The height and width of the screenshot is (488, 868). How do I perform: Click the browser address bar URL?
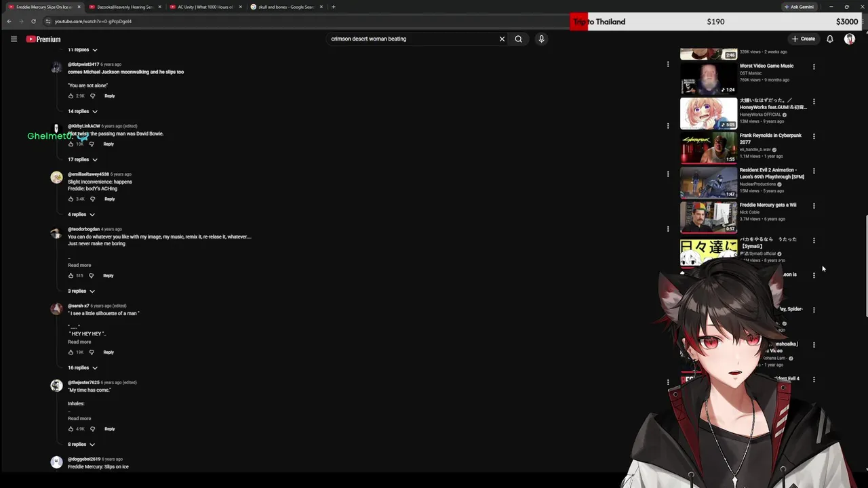pos(93,21)
